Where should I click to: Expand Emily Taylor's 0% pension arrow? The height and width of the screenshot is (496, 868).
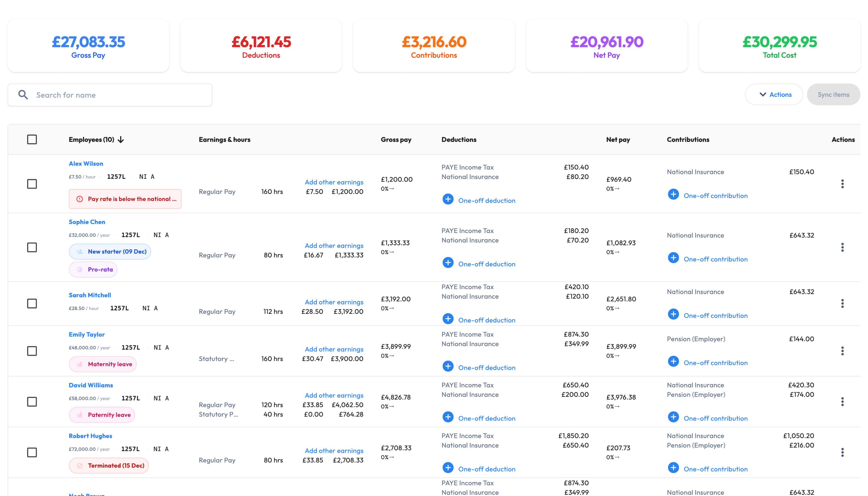(614, 356)
